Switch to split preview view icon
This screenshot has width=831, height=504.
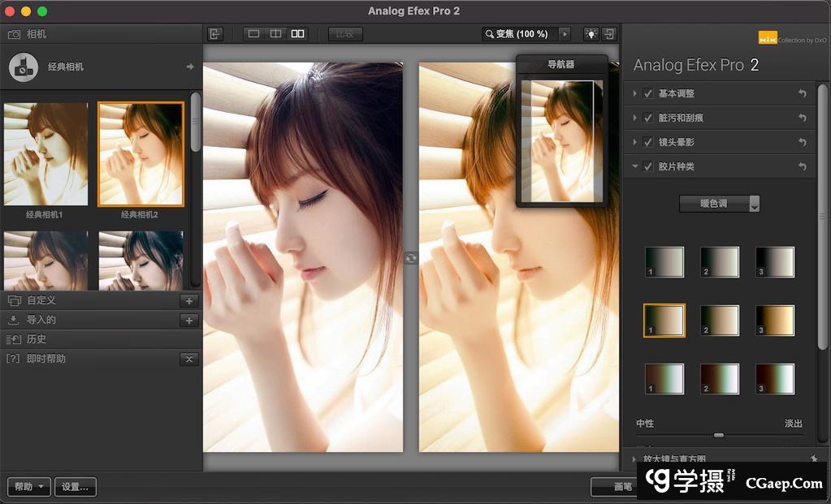pyautogui.click(x=275, y=34)
